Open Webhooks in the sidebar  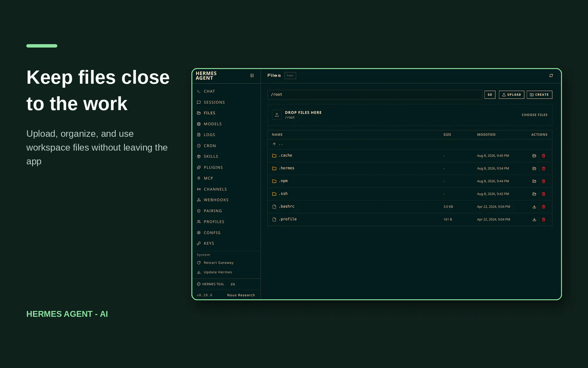click(226, 200)
